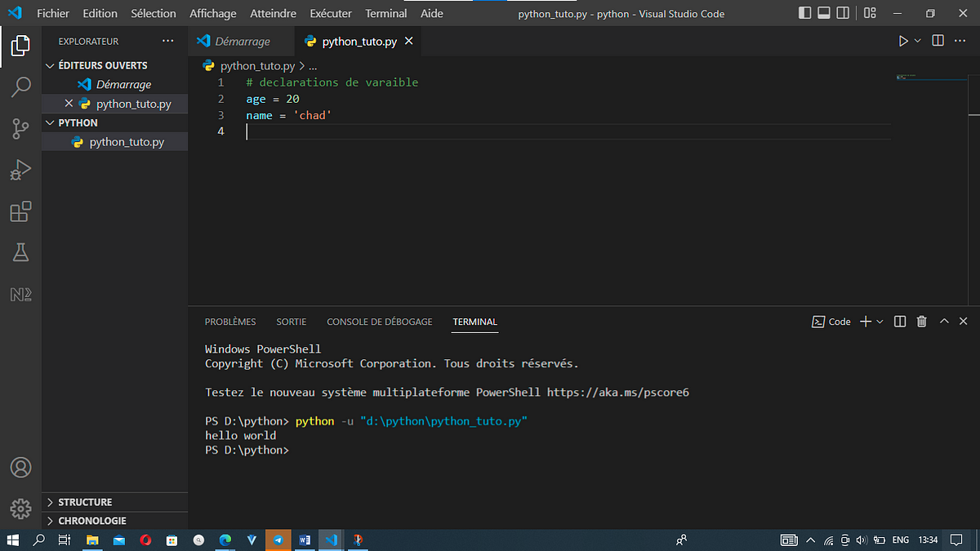The image size is (980, 551).
Task: Open Telegram from taskbar
Action: 278,540
